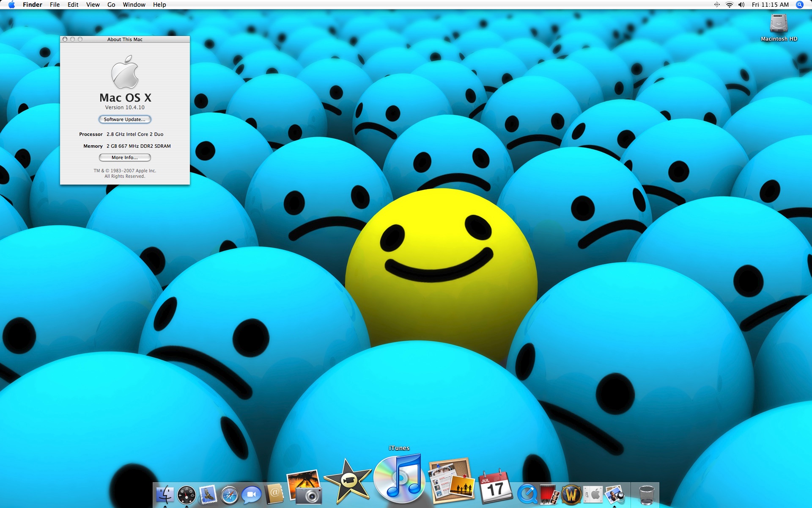Zoom the About This Mac window
This screenshot has height=508, width=812.
tap(80, 39)
